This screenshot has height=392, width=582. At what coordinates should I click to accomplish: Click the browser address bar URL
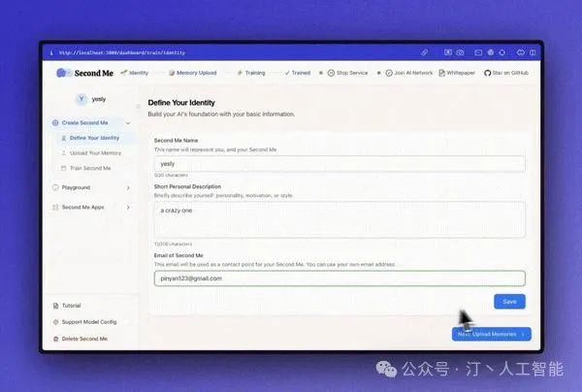click(122, 52)
